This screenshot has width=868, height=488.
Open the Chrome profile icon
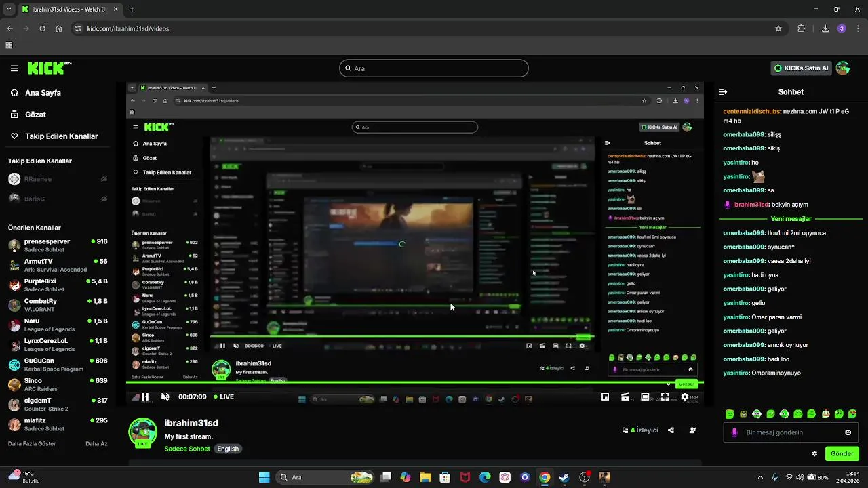tap(842, 28)
